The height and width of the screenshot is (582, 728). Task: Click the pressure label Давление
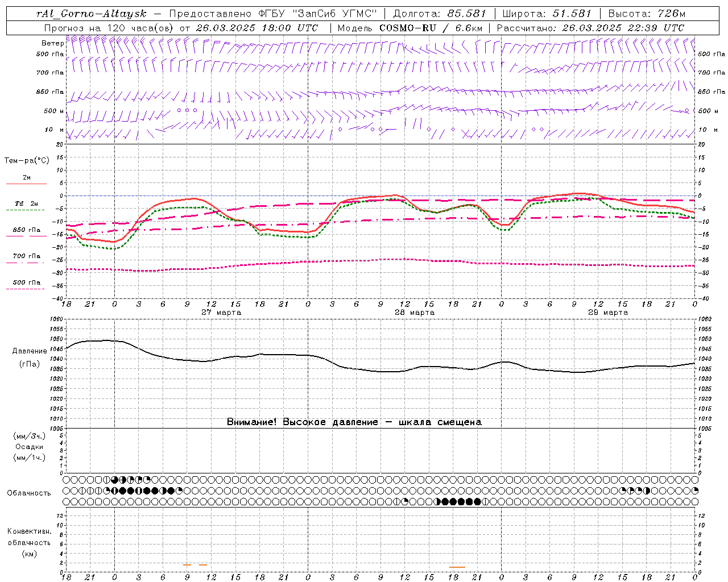(30, 351)
